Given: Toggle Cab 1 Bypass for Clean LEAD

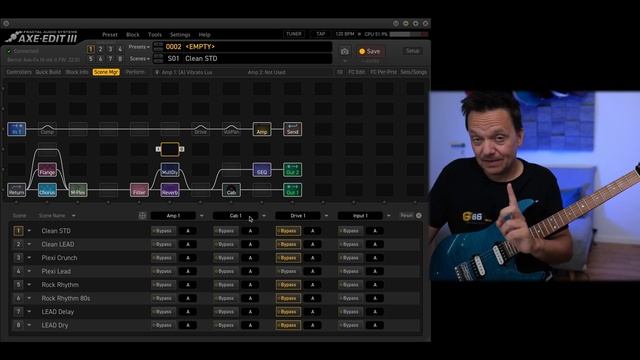Looking at the screenshot, I should pyautogui.click(x=226, y=244).
